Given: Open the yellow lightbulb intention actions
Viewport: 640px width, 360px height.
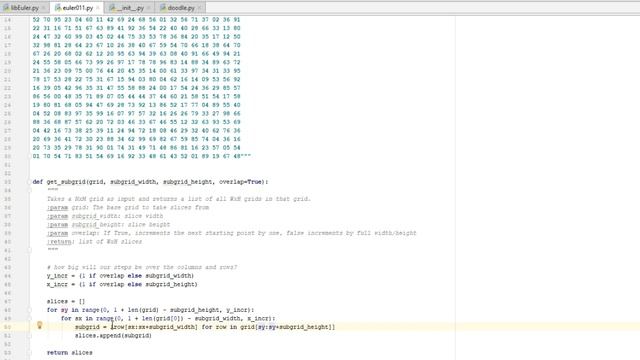Looking at the screenshot, I should coord(40,325).
